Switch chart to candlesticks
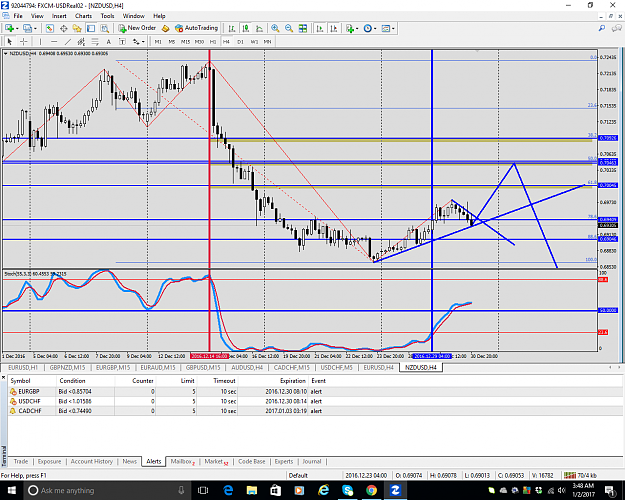Viewport: 625px width, 500px height. tap(246, 28)
